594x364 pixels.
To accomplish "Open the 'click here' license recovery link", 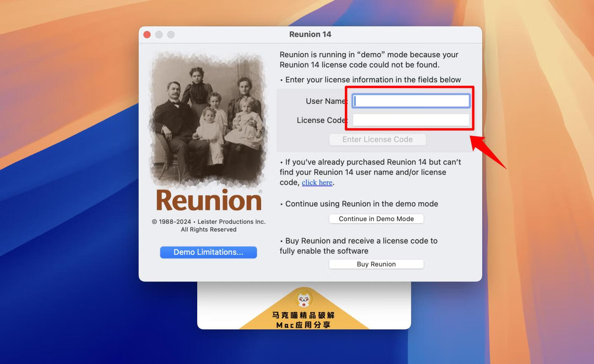I will click(317, 183).
